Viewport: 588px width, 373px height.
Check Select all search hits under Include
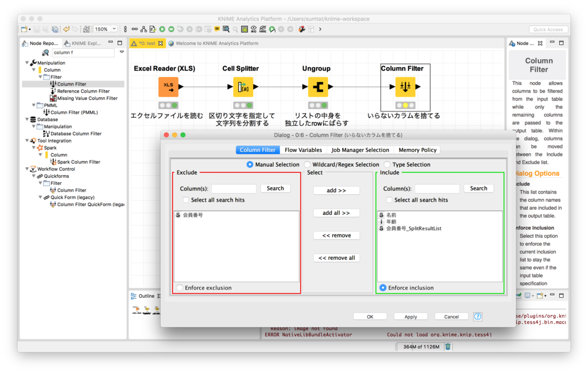[x=389, y=200]
